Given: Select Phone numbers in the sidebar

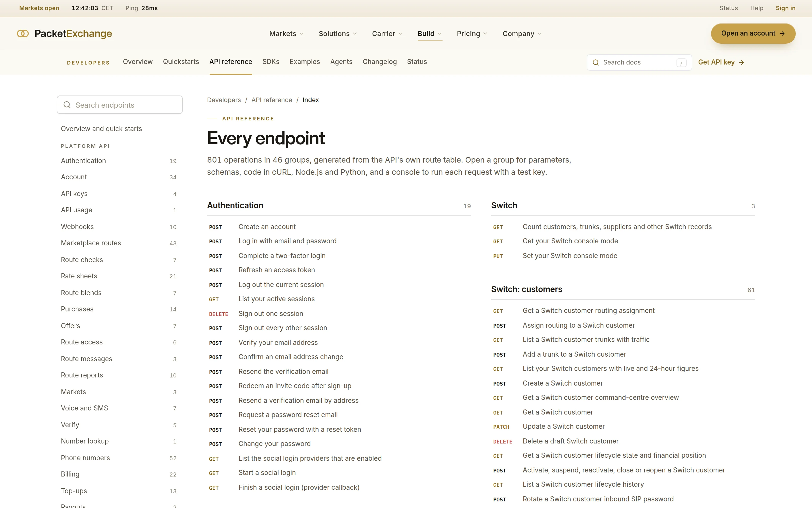Looking at the screenshot, I should (x=119, y=458).
